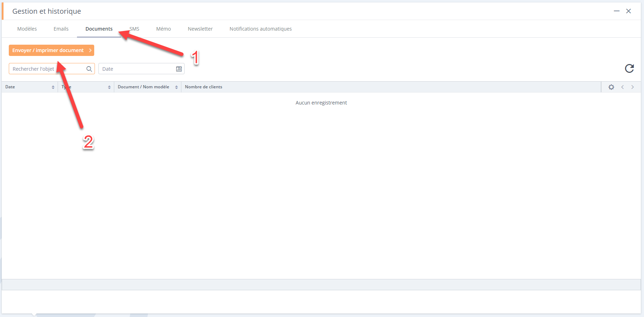Image resolution: width=644 pixels, height=317 pixels.
Task: Close the Gestion et historique window
Action: click(x=629, y=11)
